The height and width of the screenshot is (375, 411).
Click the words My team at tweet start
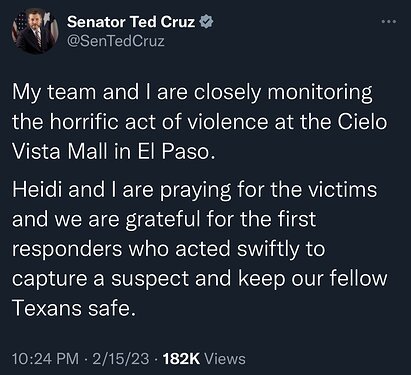tap(54, 93)
